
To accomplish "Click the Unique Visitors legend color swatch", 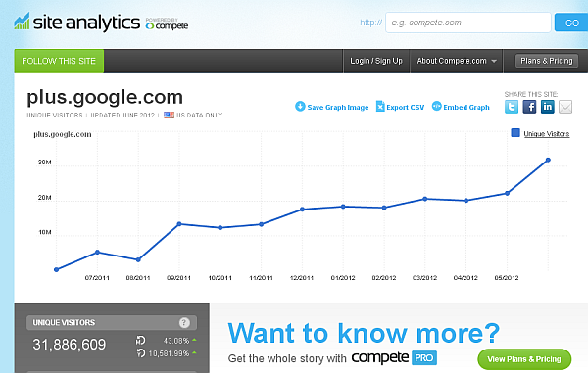I will click(x=515, y=133).
